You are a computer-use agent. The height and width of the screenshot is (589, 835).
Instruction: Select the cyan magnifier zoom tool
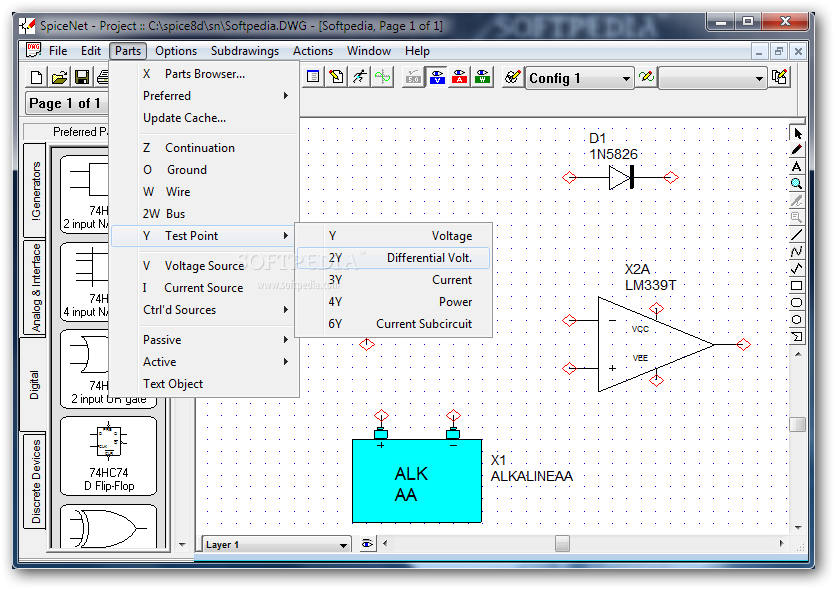coord(797,184)
